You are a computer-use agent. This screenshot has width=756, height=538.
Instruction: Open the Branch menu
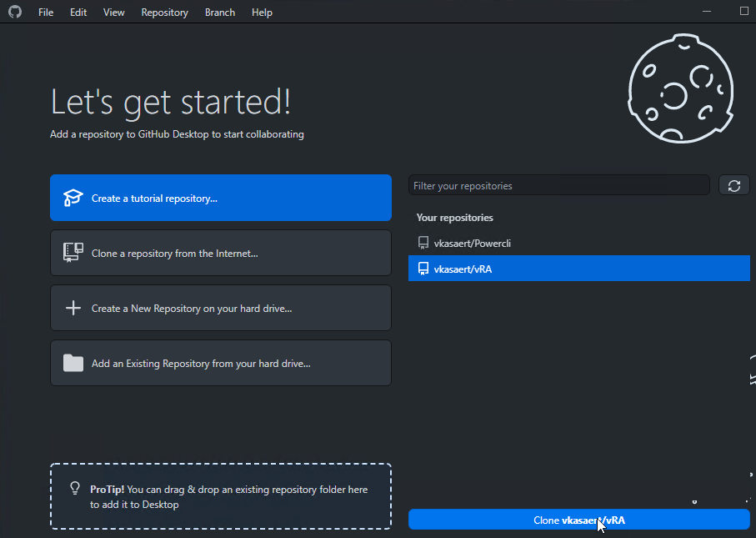(220, 13)
